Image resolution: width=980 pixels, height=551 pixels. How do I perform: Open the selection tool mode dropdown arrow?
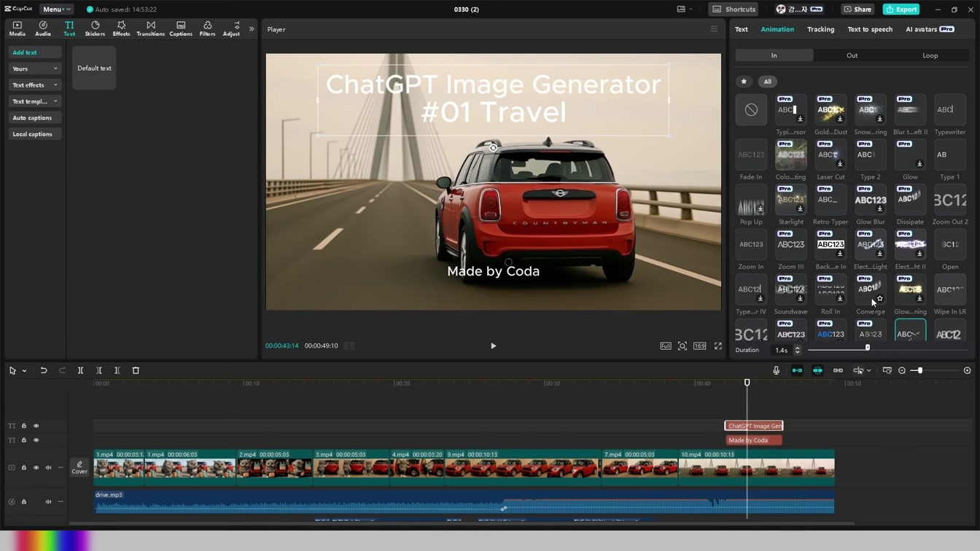24,371
